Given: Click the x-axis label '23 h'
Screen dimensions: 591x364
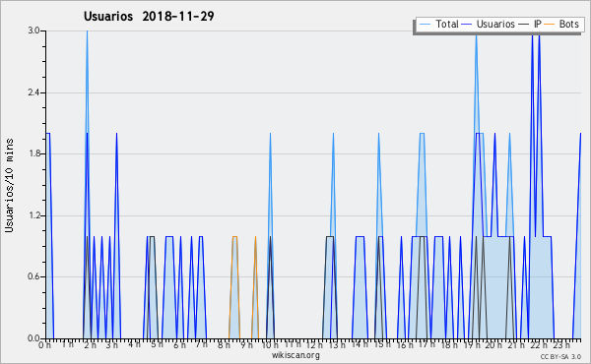Looking at the screenshot, I should (x=561, y=345).
